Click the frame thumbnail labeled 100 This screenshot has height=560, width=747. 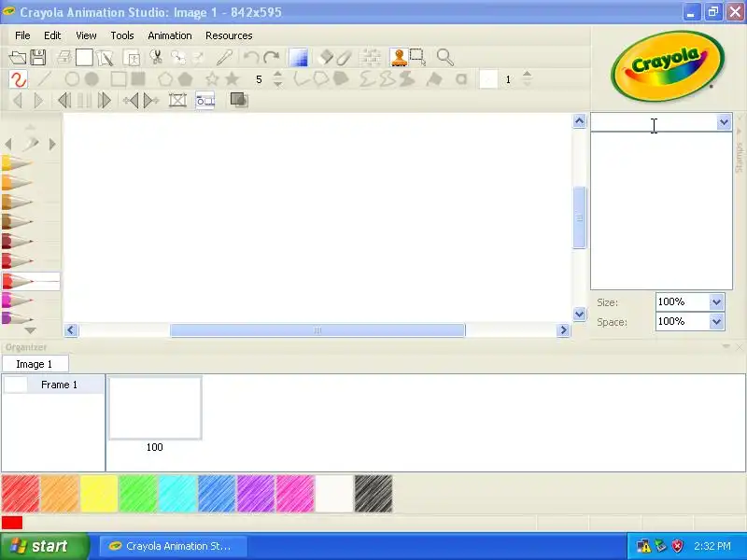click(155, 408)
